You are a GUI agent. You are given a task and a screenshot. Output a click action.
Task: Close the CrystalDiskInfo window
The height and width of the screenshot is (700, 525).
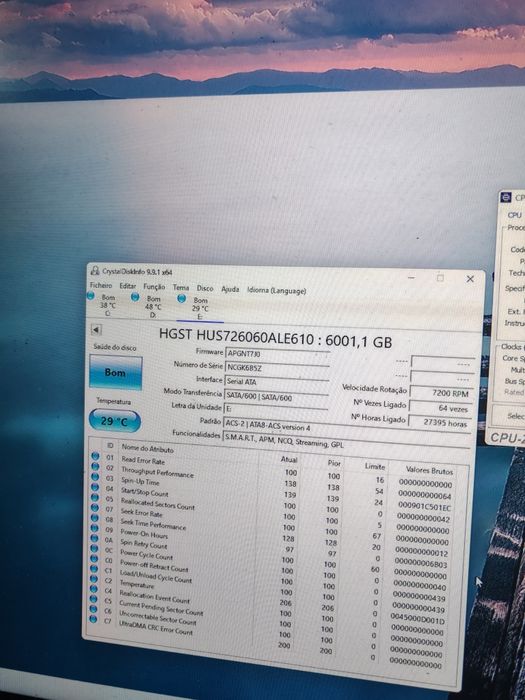pos(470,279)
